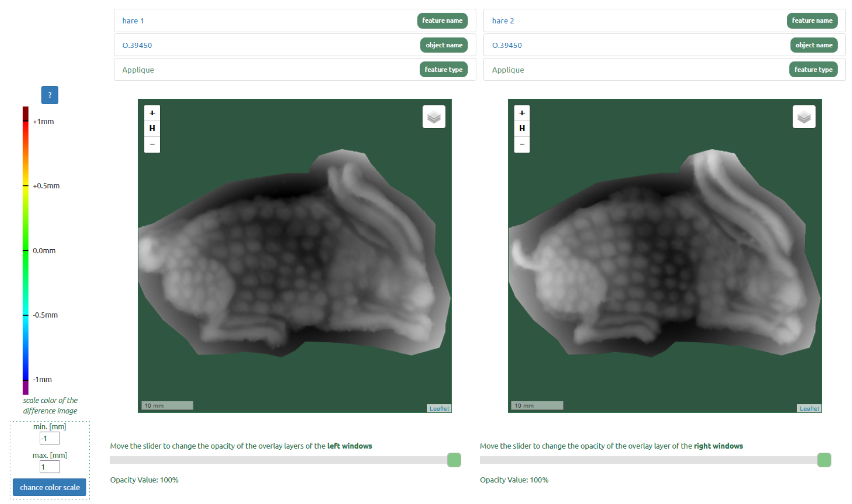Click the blue question mark help button
This screenshot has height=504, width=852.
tap(50, 95)
